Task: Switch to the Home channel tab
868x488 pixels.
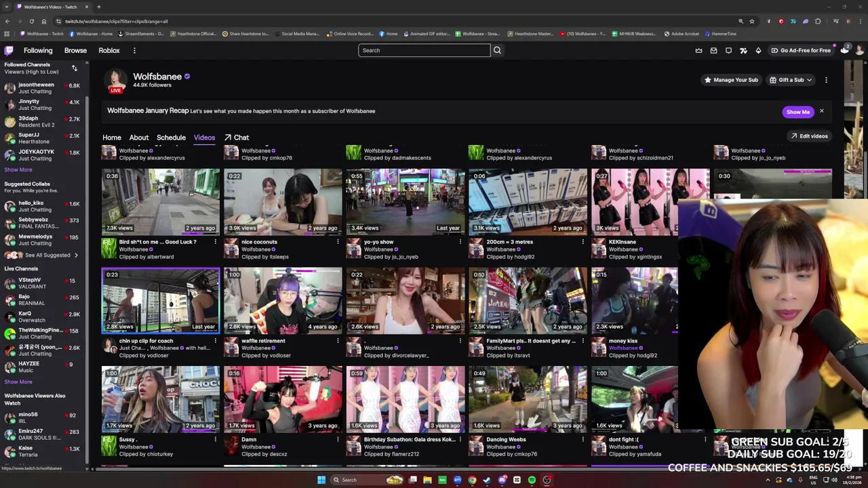Action: point(111,138)
